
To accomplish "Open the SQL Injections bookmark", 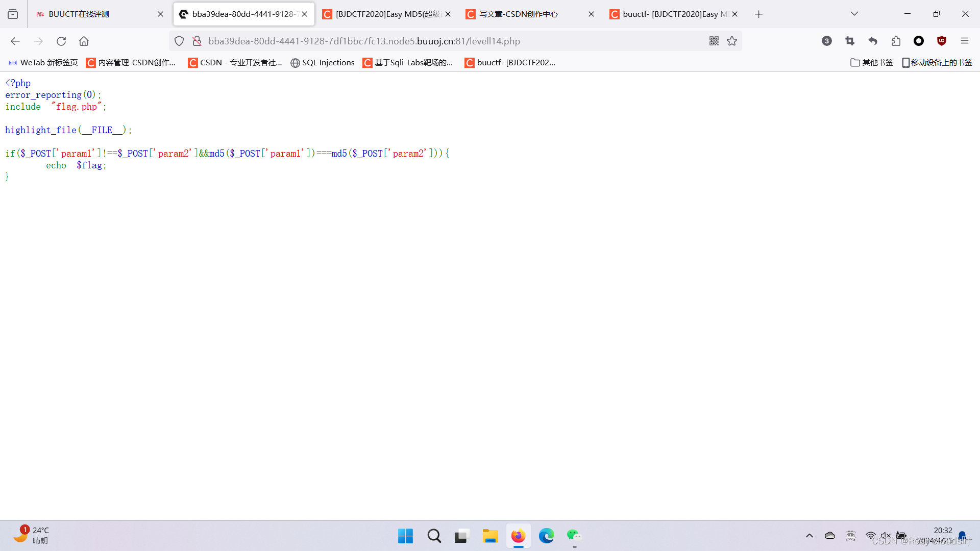I will tap(323, 62).
